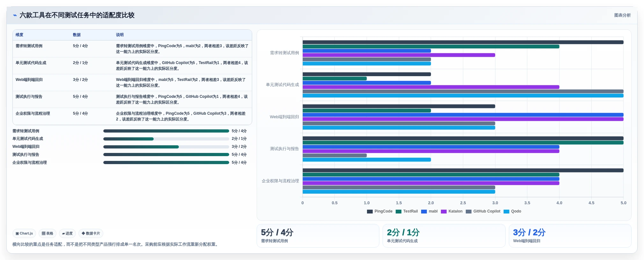Click the blue icon beside the card title
This screenshot has width=644, height=260.
tap(15, 15)
